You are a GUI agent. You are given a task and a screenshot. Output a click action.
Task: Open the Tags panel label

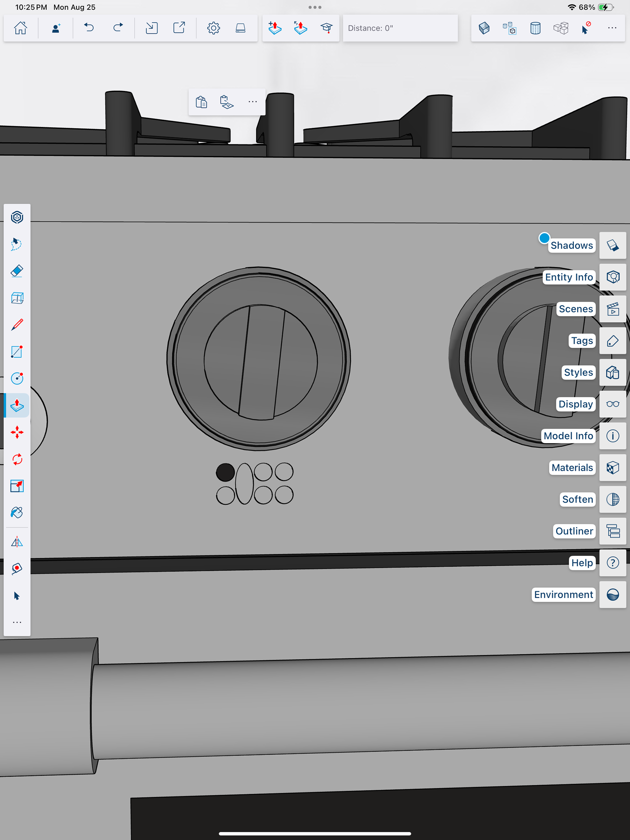pos(582,341)
